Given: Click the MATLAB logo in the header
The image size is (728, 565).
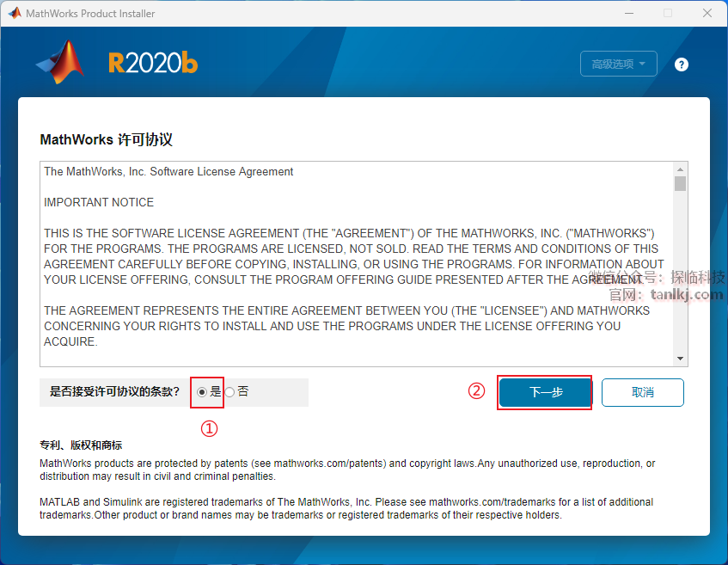Looking at the screenshot, I should 60,62.
